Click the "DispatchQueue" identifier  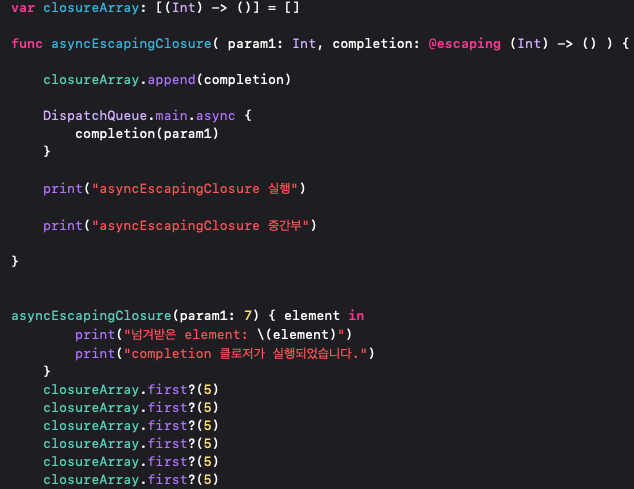click(x=95, y=116)
